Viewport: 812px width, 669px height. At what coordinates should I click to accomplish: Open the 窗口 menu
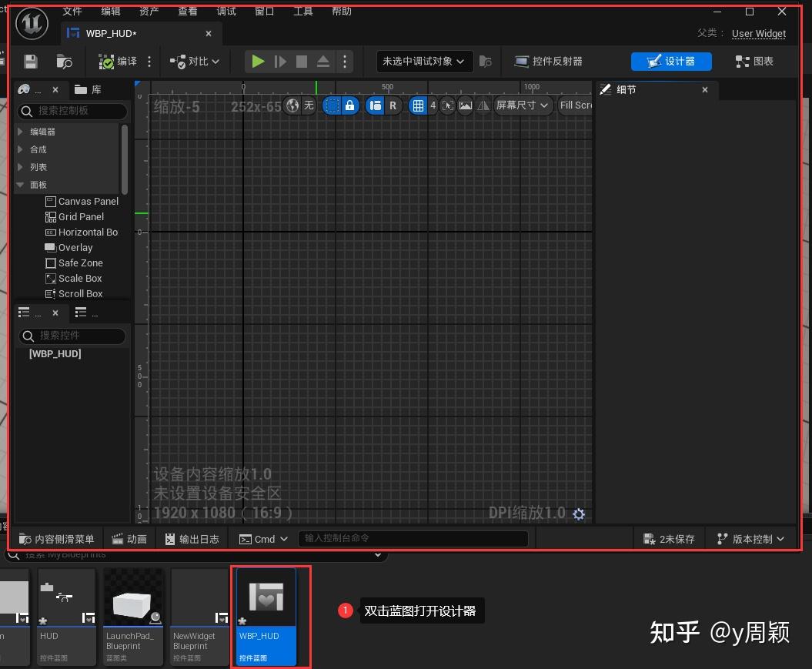(264, 11)
